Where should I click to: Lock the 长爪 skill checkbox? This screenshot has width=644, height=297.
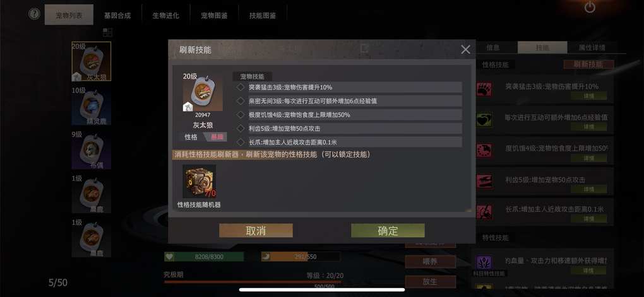tap(241, 142)
